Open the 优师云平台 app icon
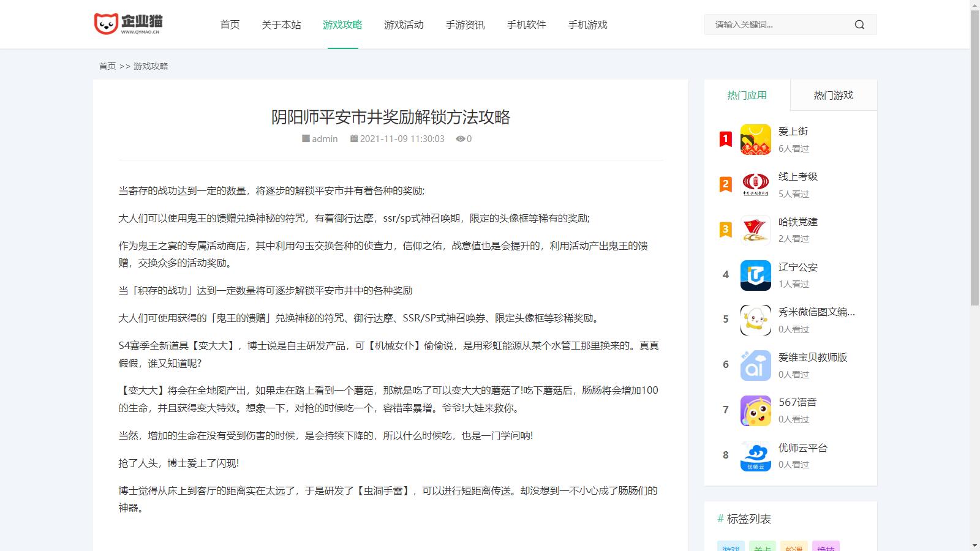This screenshot has width=980, height=551. tap(755, 456)
